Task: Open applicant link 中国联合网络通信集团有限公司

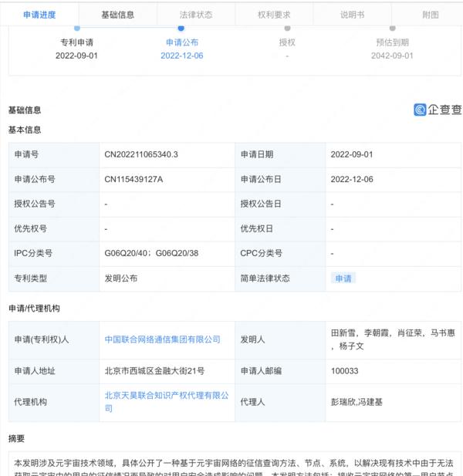Action: coord(162,339)
